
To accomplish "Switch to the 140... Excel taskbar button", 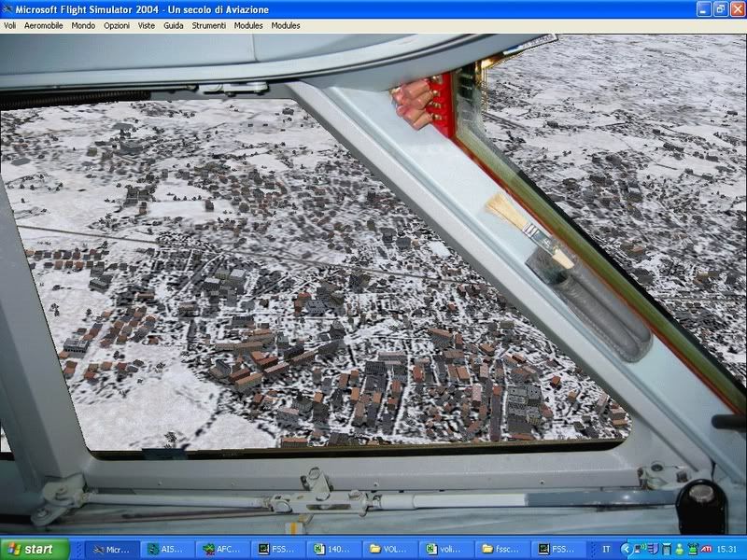I will click(x=333, y=549).
